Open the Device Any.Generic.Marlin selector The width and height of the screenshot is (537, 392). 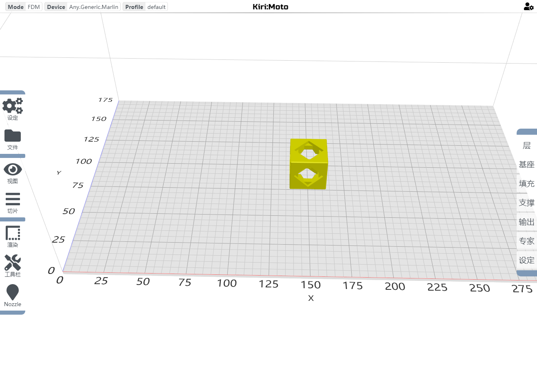tap(82, 7)
